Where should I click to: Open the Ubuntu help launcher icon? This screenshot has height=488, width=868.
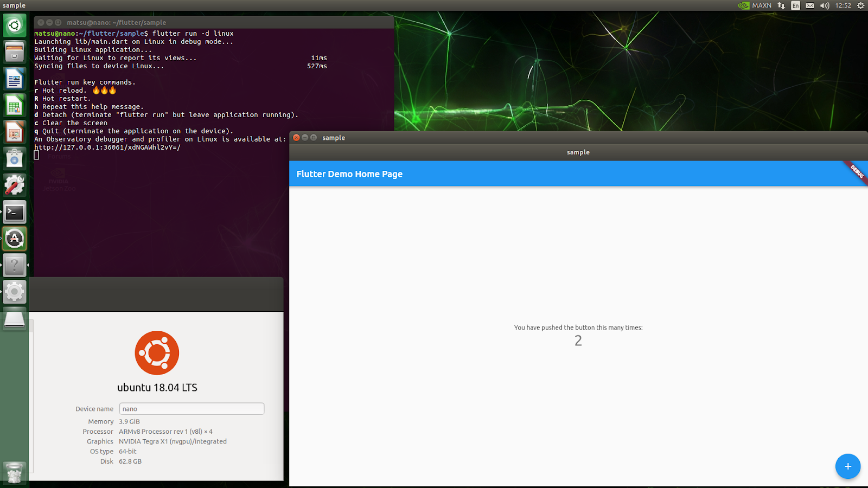(15, 265)
